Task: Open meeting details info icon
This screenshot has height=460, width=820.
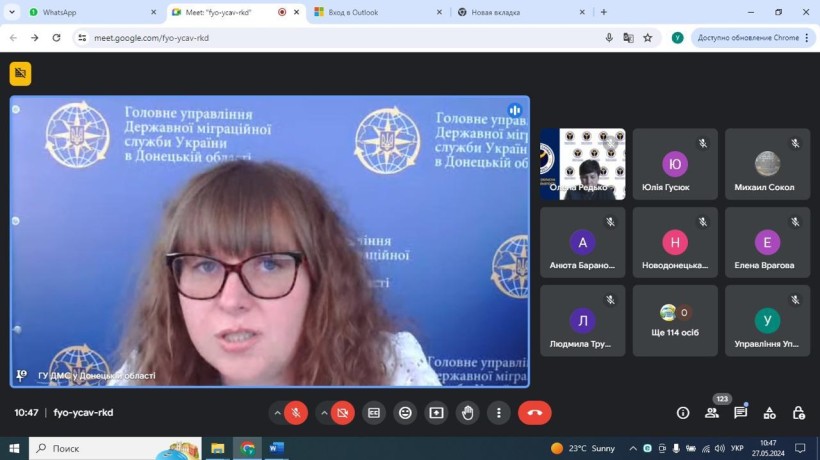Action: click(683, 413)
